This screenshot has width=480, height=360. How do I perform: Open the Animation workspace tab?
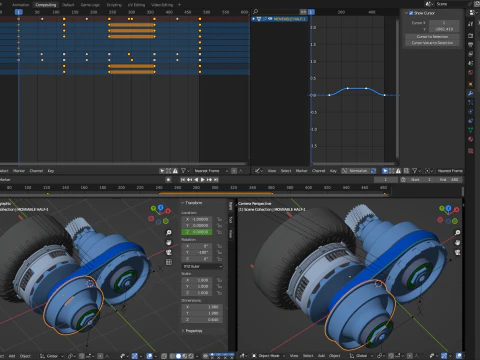tap(21, 5)
